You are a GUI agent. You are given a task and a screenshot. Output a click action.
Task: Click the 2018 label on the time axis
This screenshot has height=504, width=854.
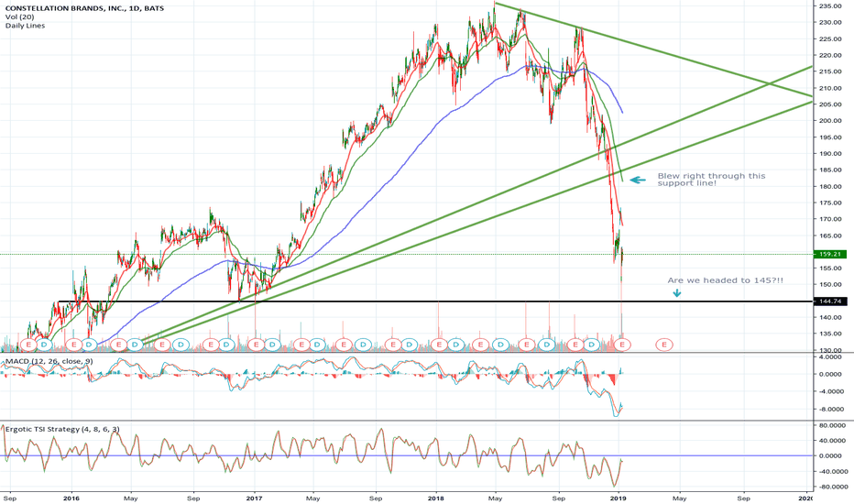(436, 498)
